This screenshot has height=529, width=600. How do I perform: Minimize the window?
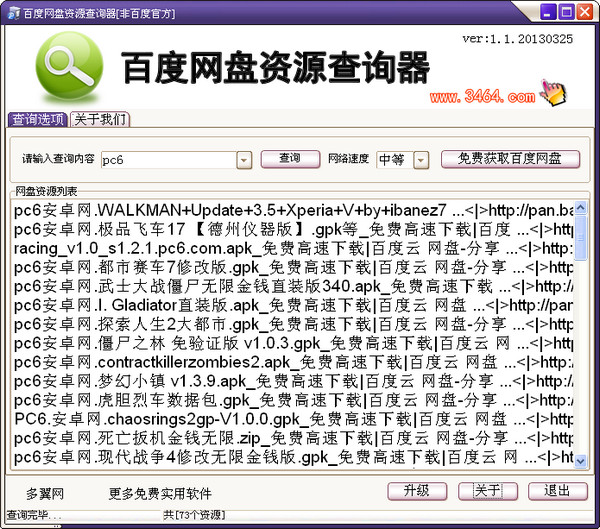pos(548,12)
